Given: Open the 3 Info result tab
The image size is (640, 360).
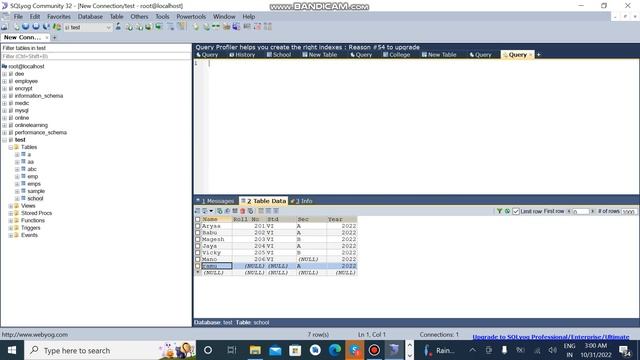Looking at the screenshot, I should [302, 201].
